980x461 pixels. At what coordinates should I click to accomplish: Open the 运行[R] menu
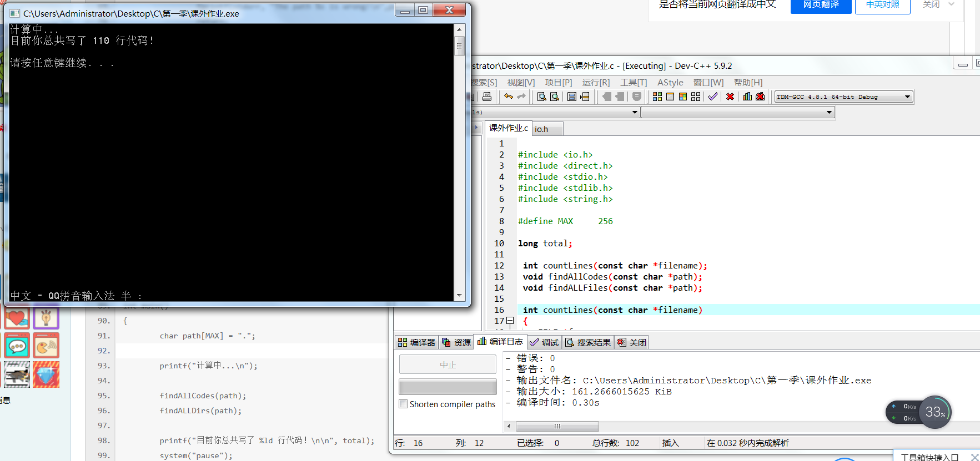(x=596, y=82)
